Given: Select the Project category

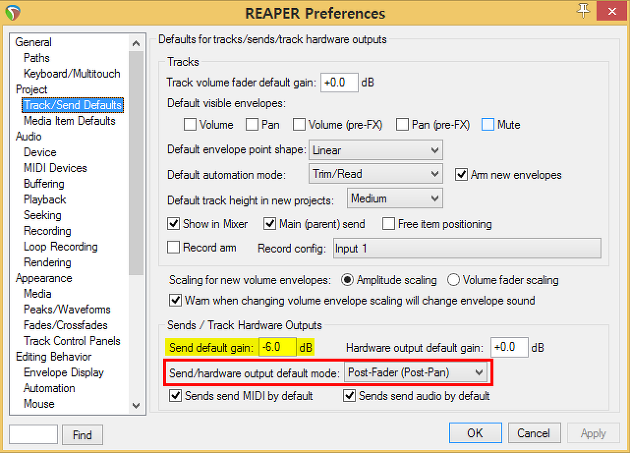Looking at the screenshot, I should (31, 89).
